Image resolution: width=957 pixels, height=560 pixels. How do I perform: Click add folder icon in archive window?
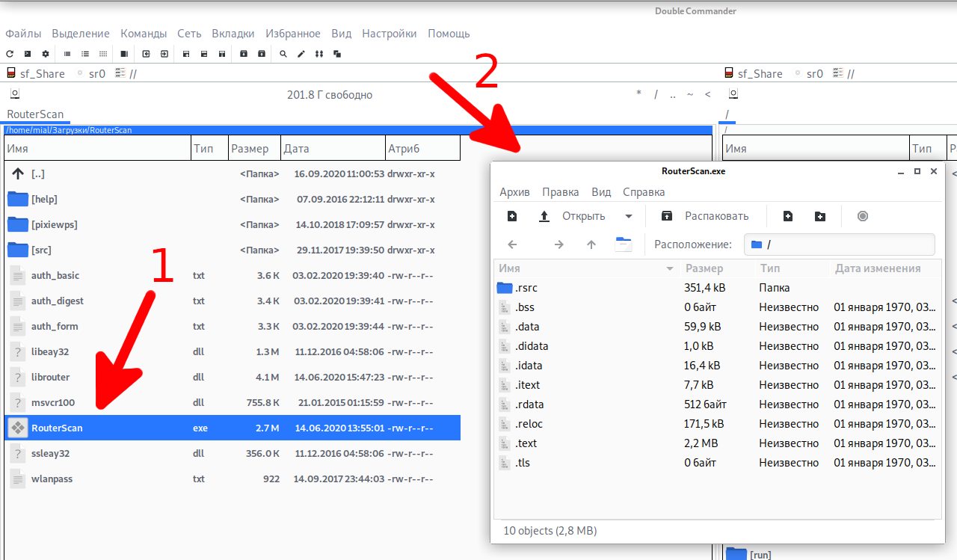820,216
